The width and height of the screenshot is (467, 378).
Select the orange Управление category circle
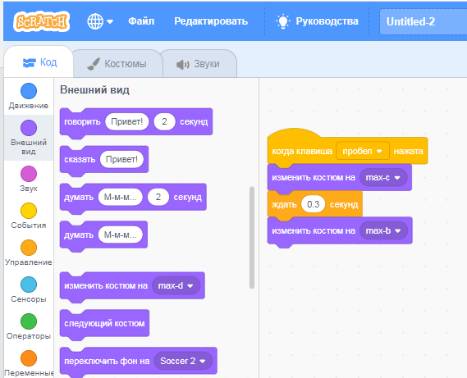(29, 248)
